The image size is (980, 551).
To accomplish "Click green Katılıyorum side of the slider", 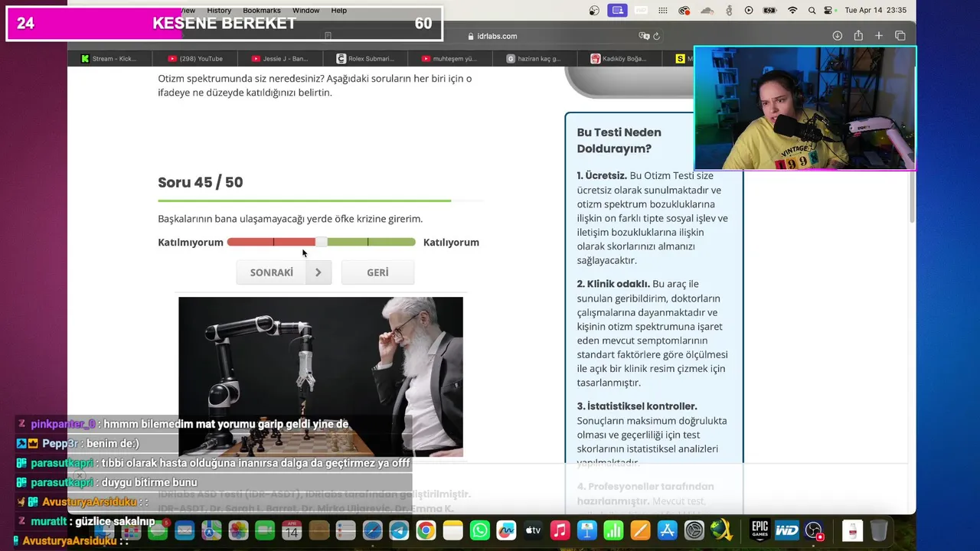I will tap(371, 242).
